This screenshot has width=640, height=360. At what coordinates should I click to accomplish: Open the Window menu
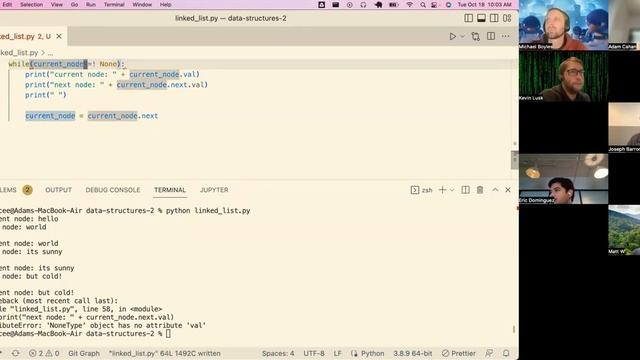[x=142, y=4]
